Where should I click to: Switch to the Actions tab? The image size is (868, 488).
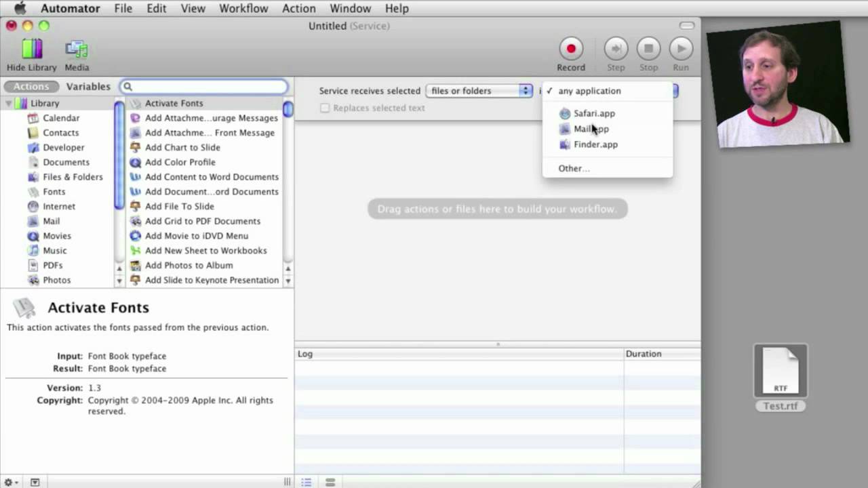tap(31, 87)
